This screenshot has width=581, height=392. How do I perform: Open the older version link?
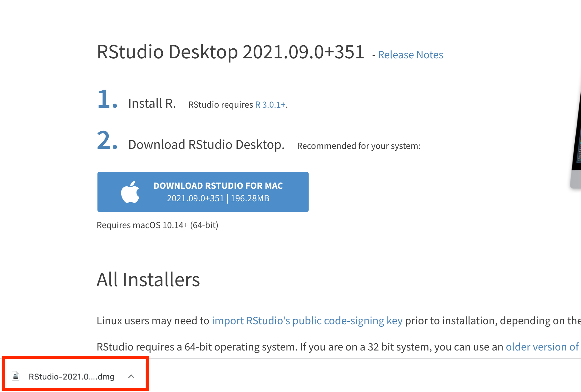pos(543,347)
